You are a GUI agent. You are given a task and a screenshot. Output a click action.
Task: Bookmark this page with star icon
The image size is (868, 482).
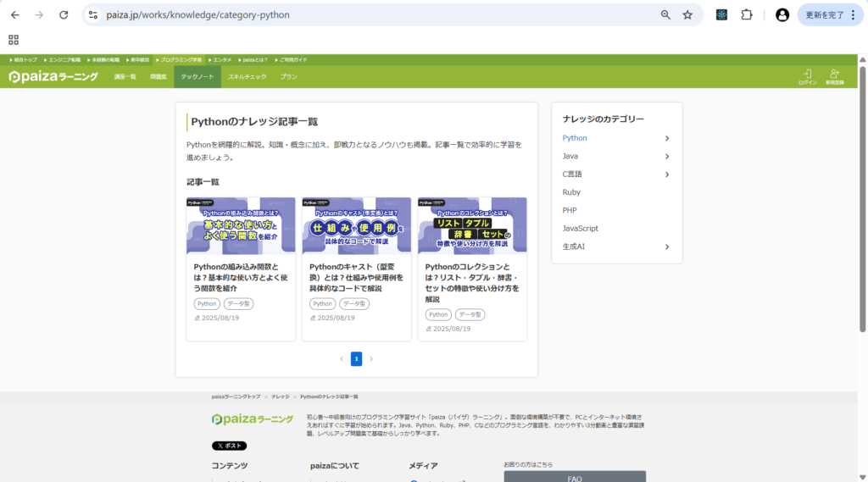(687, 15)
